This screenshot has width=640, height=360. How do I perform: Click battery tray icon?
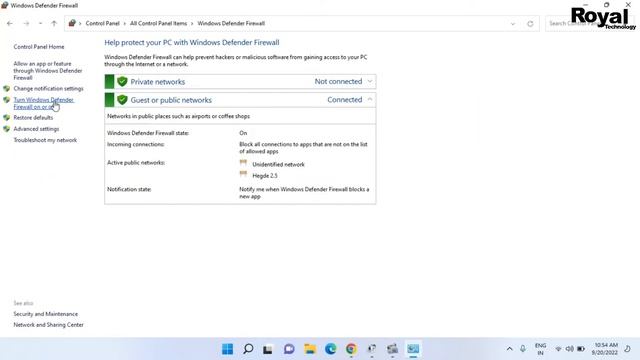[x=581, y=349]
